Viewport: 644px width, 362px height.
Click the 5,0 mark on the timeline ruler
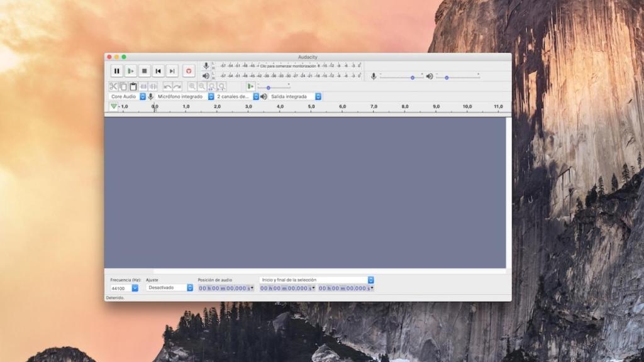click(x=310, y=107)
